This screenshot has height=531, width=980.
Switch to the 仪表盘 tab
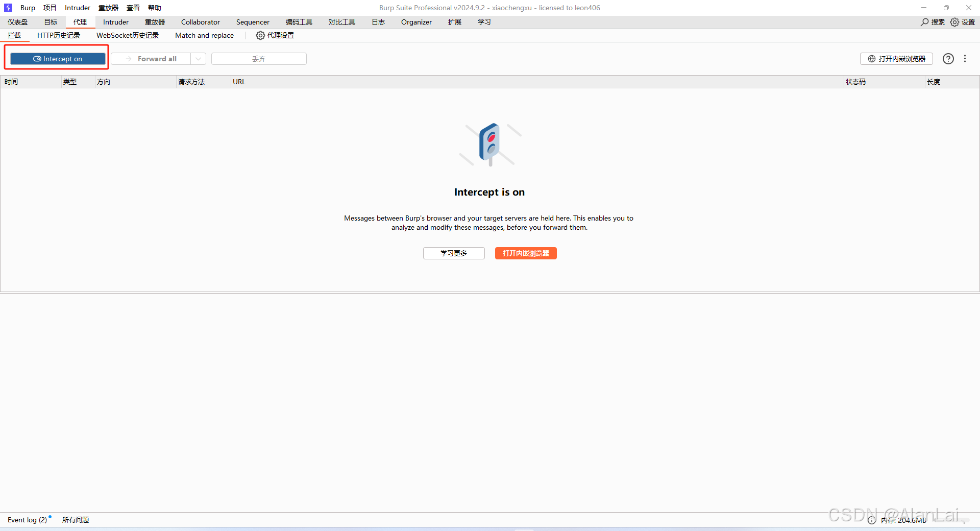(x=18, y=22)
